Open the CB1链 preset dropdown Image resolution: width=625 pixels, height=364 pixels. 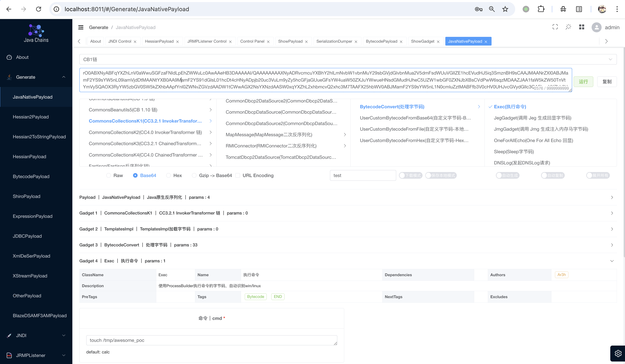click(348, 59)
